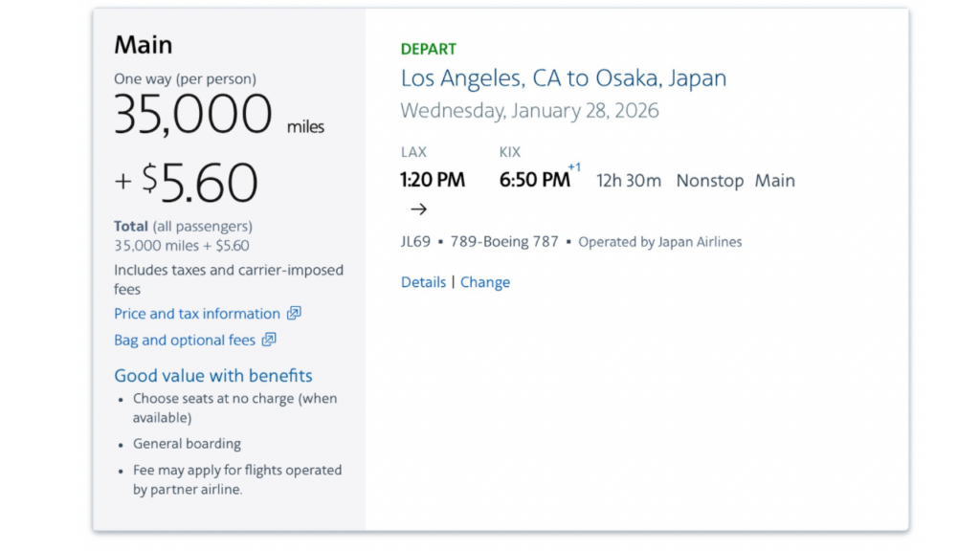Viewport: 980px width, 551px height.
Task: Click the right arrow icon under departure time
Action: click(418, 209)
